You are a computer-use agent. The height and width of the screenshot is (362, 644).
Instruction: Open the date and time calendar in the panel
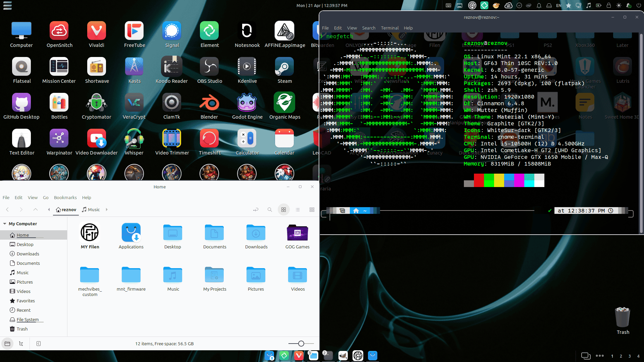322,5
